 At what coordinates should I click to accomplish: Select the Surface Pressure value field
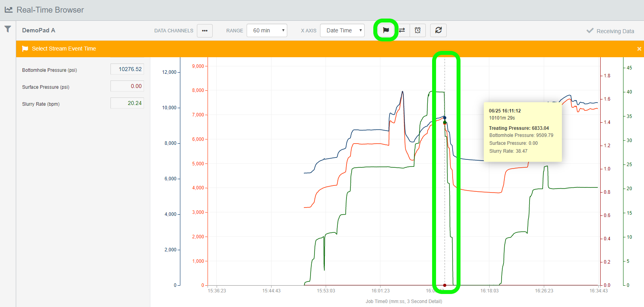click(x=127, y=86)
